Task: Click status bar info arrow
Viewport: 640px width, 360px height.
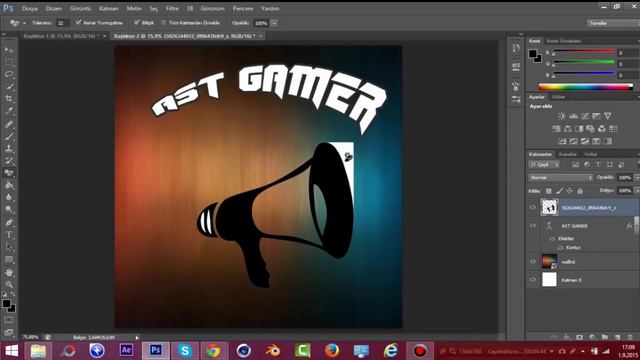Action: tap(137, 338)
